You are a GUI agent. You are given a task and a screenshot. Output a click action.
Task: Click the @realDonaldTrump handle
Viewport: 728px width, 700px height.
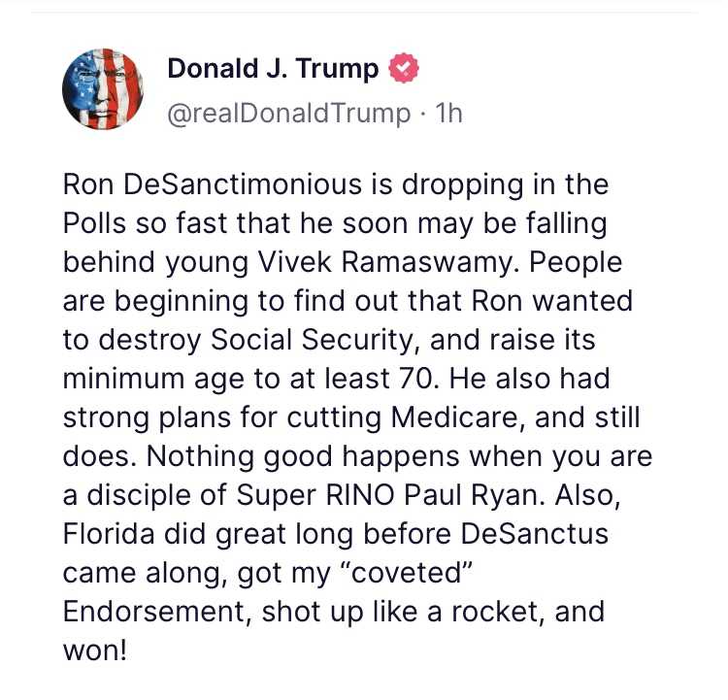tap(288, 114)
